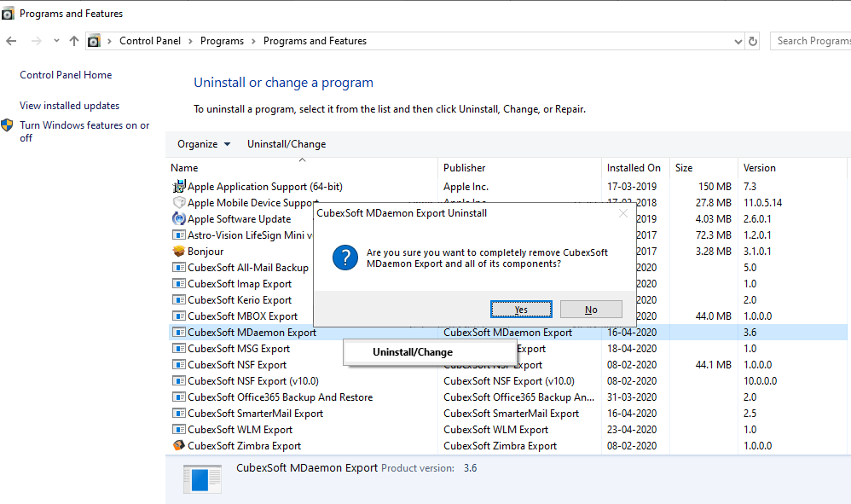Image resolution: width=851 pixels, height=504 pixels.
Task: Click the large preview icon in details pane
Action: [x=202, y=479]
